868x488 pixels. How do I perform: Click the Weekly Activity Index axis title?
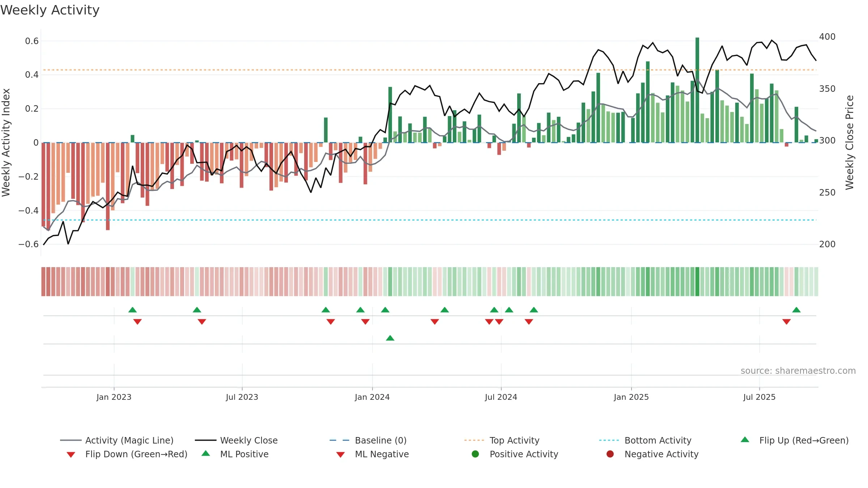tap(6, 142)
